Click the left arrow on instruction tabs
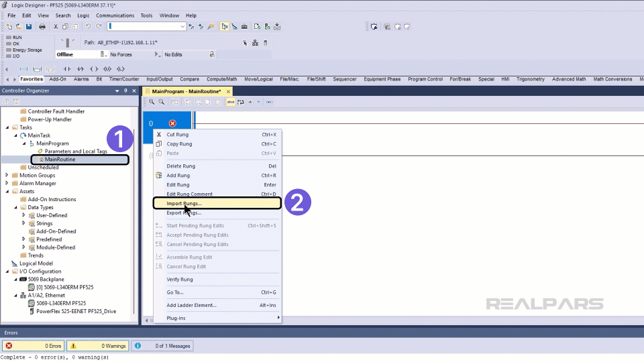644x362 pixels. point(7,79)
